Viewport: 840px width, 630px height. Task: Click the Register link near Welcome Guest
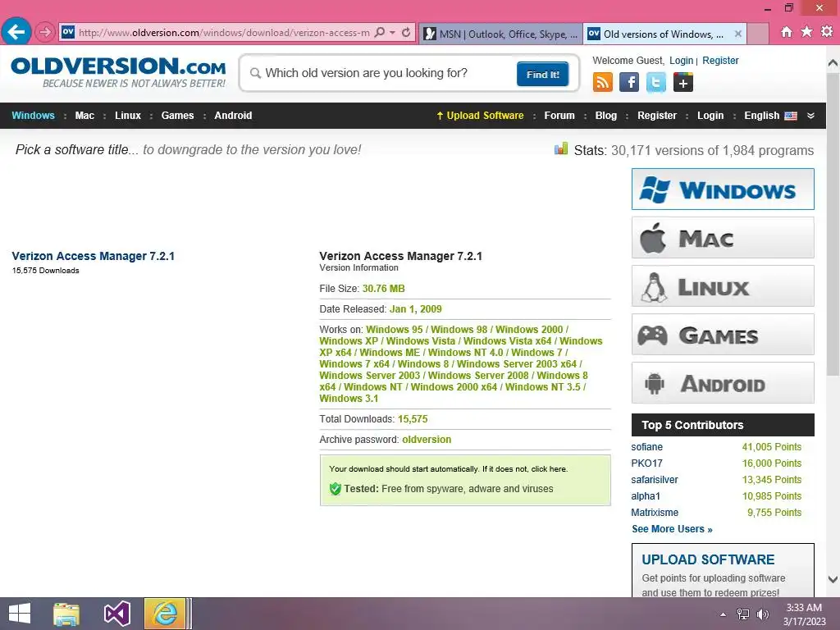click(x=720, y=61)
